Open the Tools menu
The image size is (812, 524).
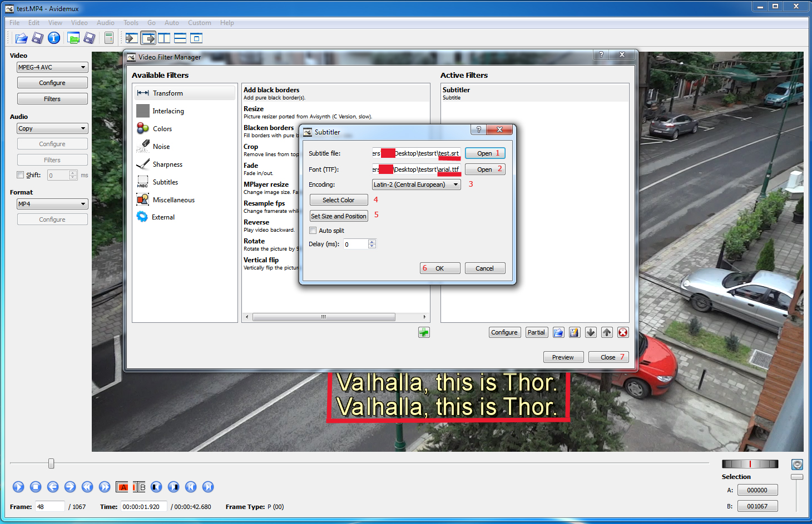pyautogui.click(x=131, y=23)
